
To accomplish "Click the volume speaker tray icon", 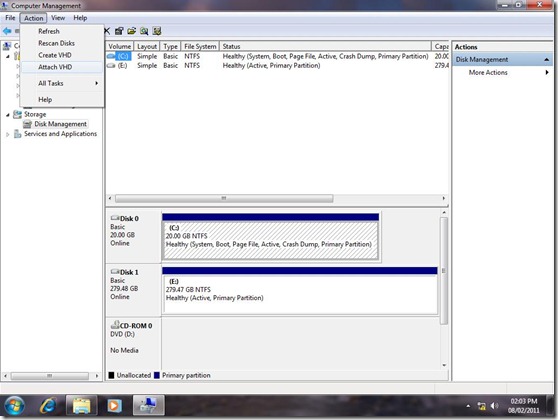I will coord(495,406).
